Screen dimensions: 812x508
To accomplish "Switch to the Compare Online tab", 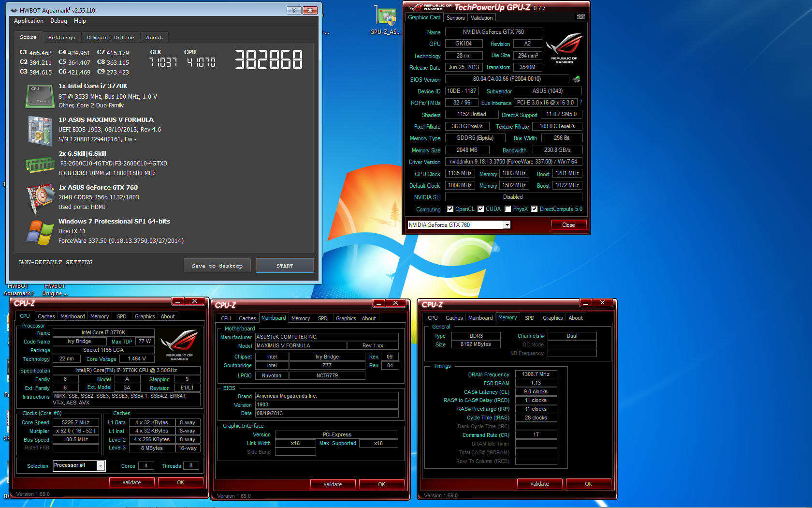I will (110, 37).
